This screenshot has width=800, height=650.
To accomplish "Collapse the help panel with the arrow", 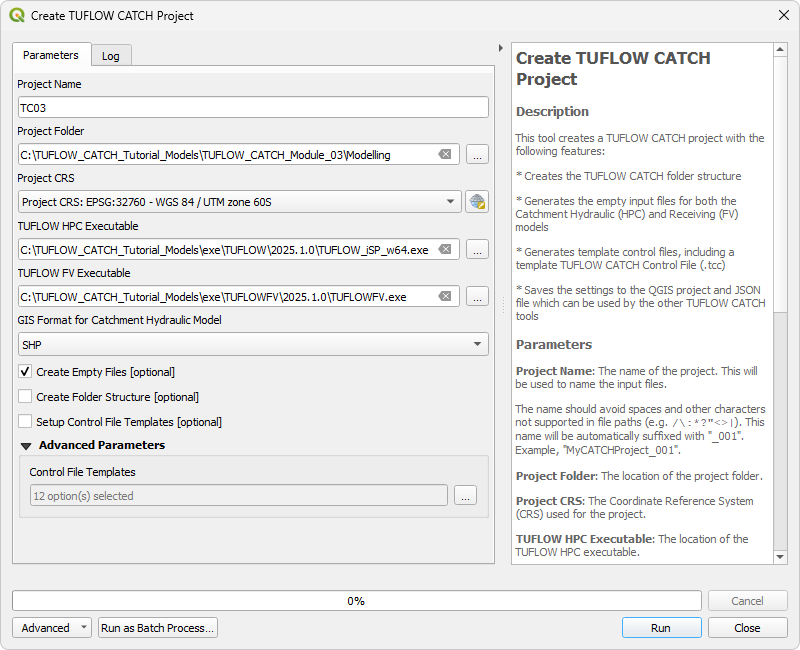I will click(501, 48).
